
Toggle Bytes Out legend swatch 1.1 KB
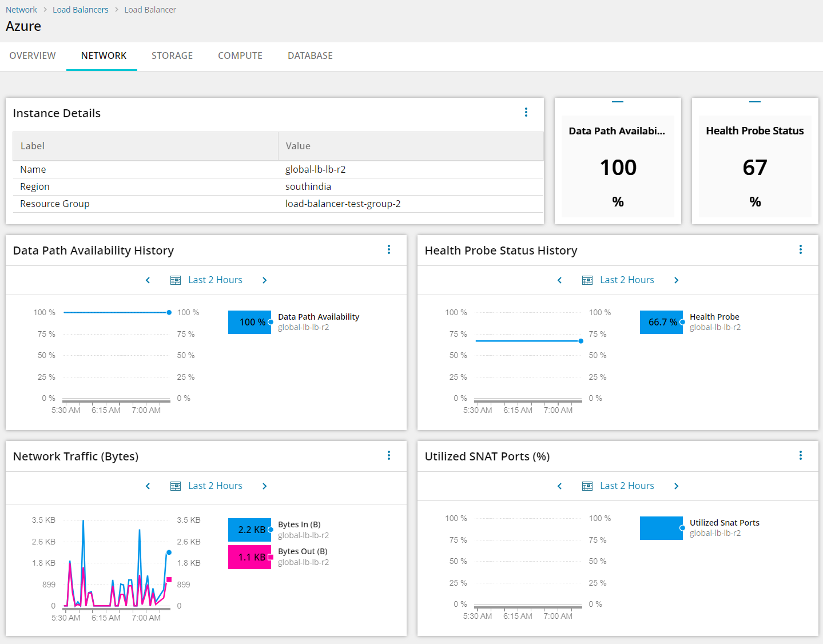(250, 557)
